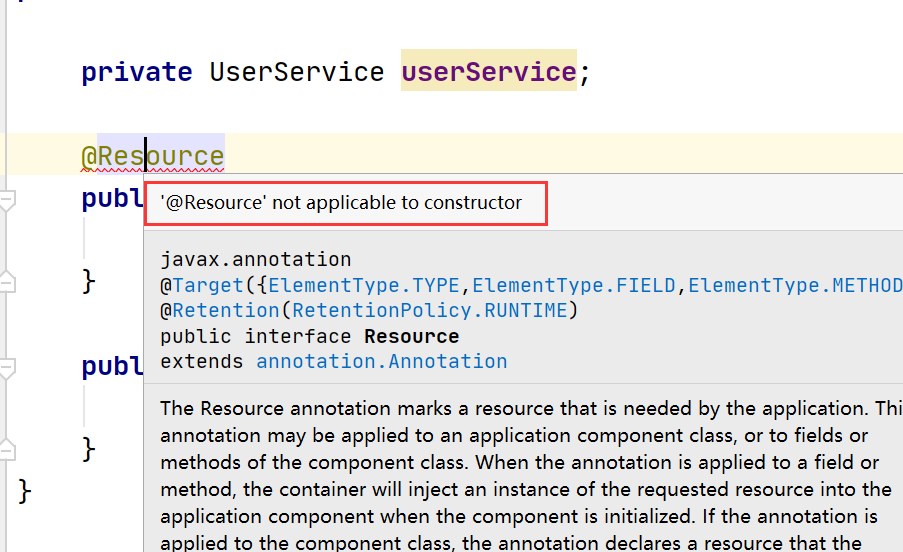Click the highlighted userService field name
Image resolution: width=903 pixels, height=552 pixels.
[488, 72]
